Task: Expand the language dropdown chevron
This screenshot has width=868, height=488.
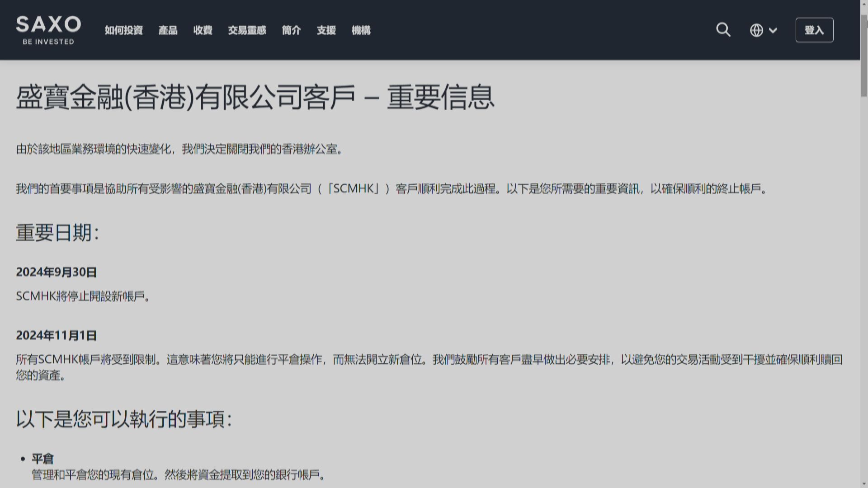Action: pos(773,30)
